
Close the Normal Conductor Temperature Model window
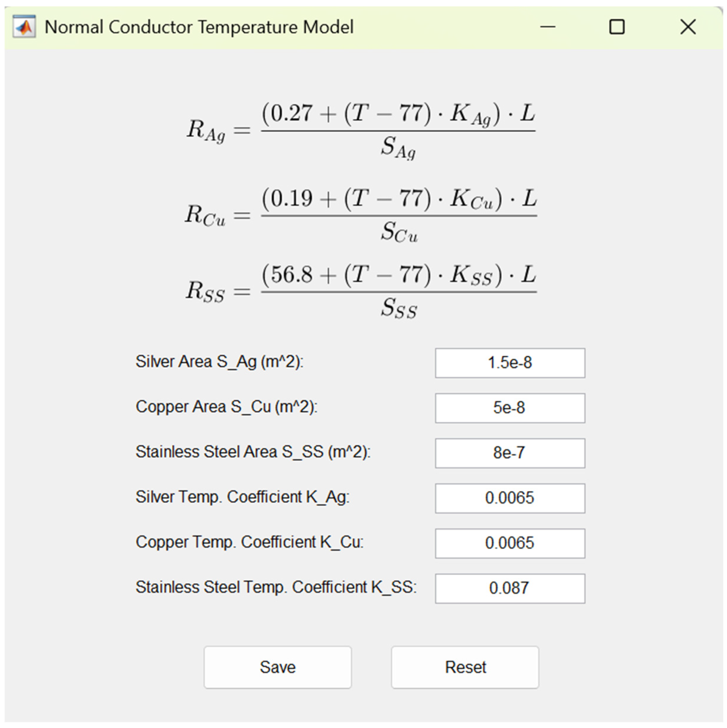click(x=687, y=27)
